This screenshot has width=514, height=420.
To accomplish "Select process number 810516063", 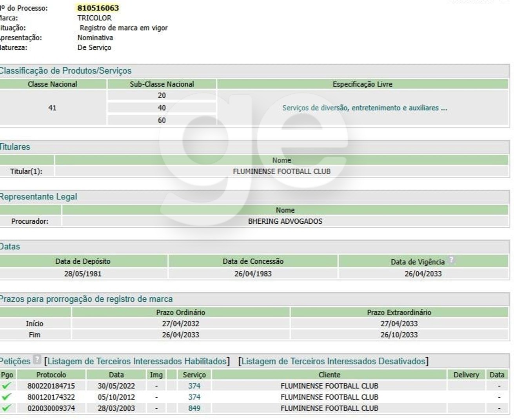I will [98, 8].
